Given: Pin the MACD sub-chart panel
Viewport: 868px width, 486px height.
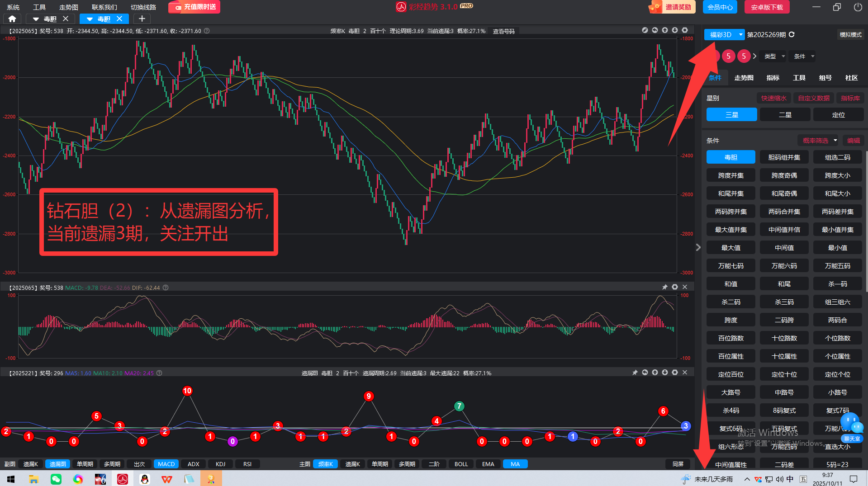Looking at the screenshot, I should tap(664, 287).
